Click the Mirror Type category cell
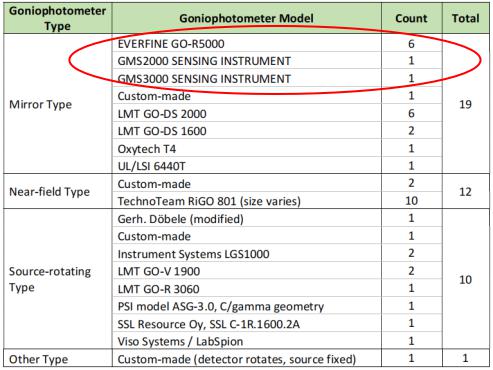This screenshot has width=493, height=370. [x=58, y=104]
